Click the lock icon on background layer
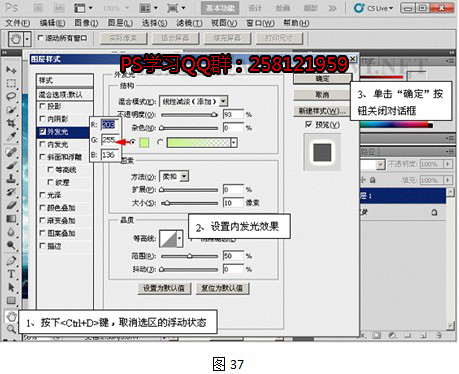Image resolution: width=459 pixels, height=374 pixels. pos(434,212)
